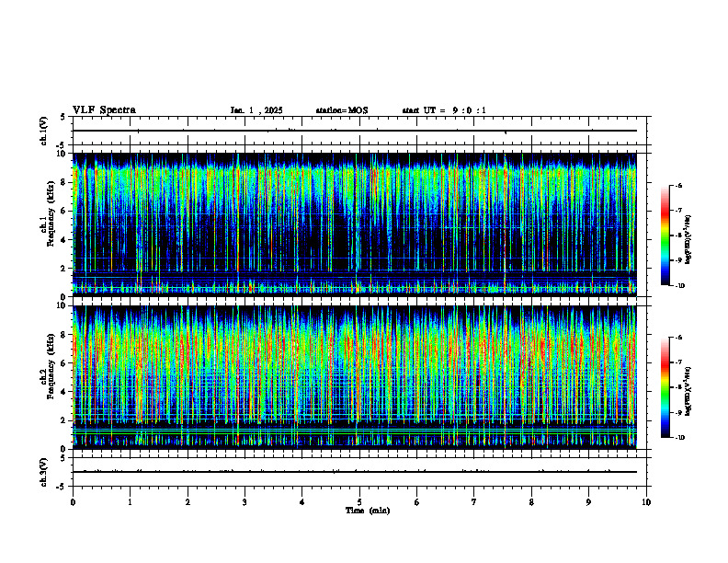
Task: Click inside the ch.2 spectrogram panel
Action: click(354, 377)
